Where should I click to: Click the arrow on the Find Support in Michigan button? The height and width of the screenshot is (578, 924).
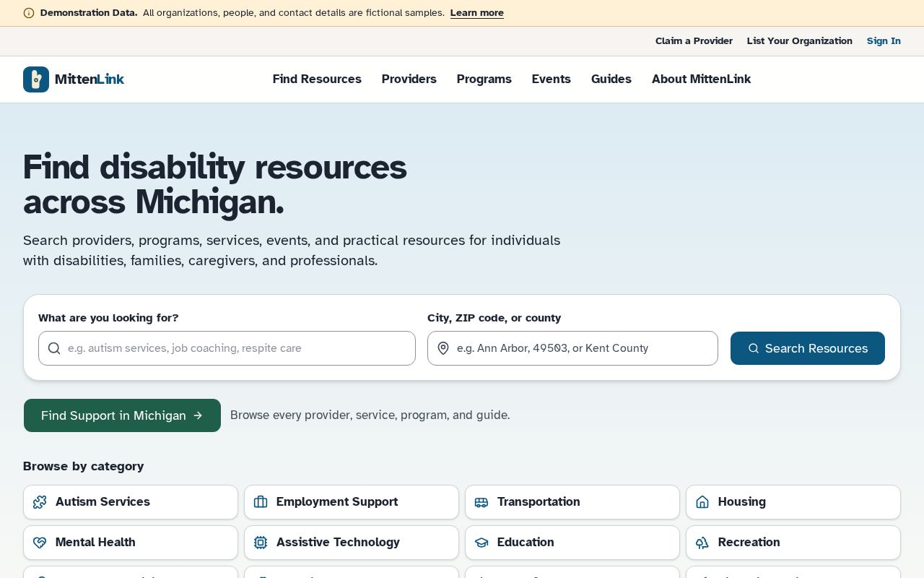(198, 415)
